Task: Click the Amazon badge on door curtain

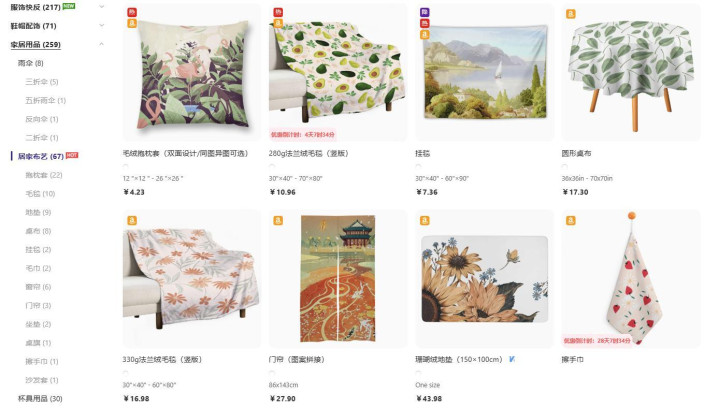Action: [278, 221]
